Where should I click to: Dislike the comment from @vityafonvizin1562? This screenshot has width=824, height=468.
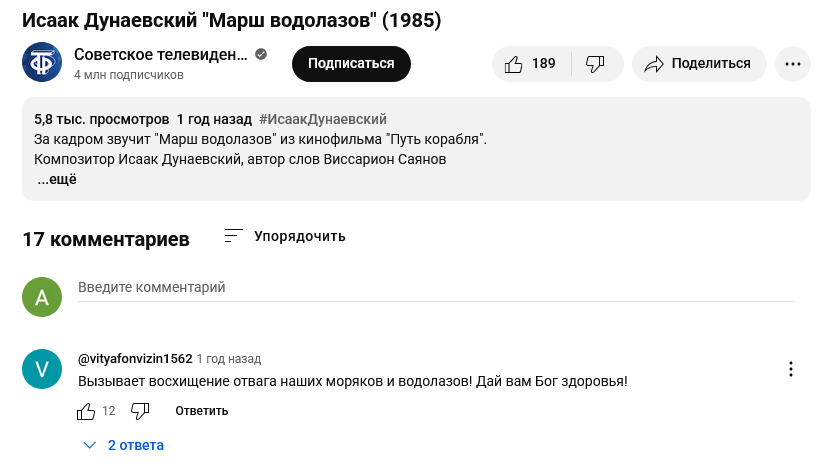(140, 411)
